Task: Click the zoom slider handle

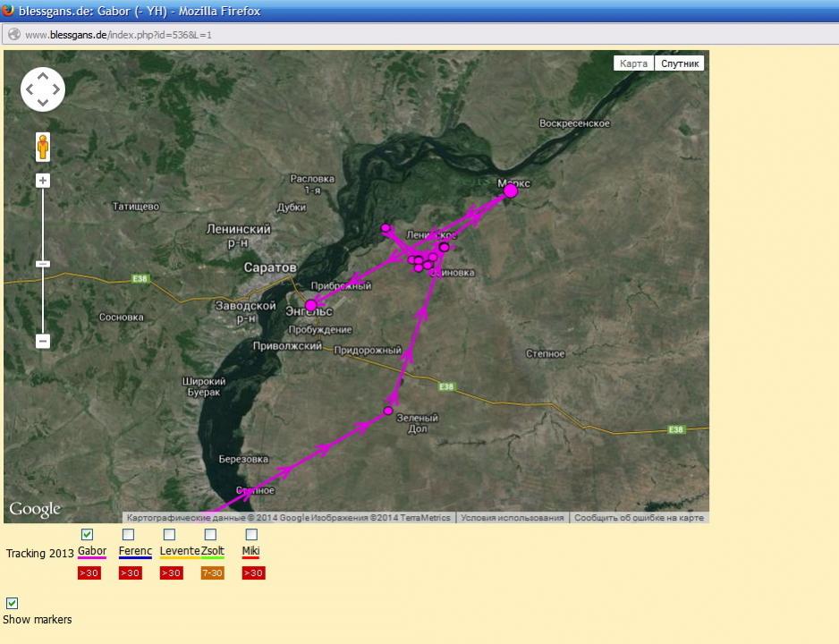Action: pos(43,264)
